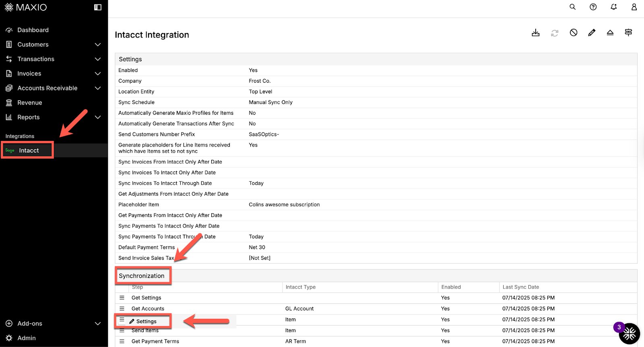Click the Get Settings step
Screen dimensions: 644x347
[x=146, y=298]
